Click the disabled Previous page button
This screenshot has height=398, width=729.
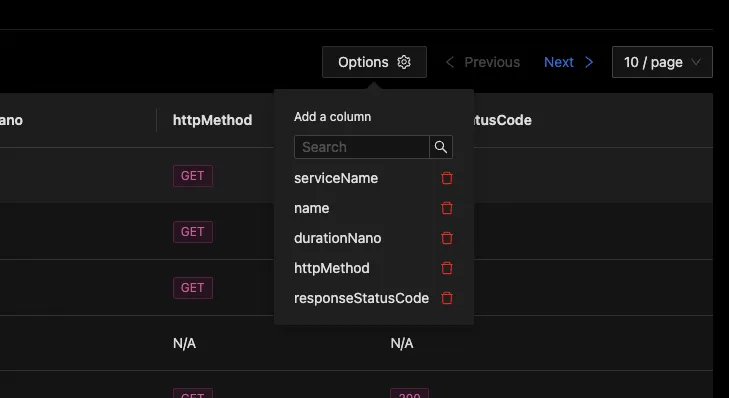tap(483, 62)
